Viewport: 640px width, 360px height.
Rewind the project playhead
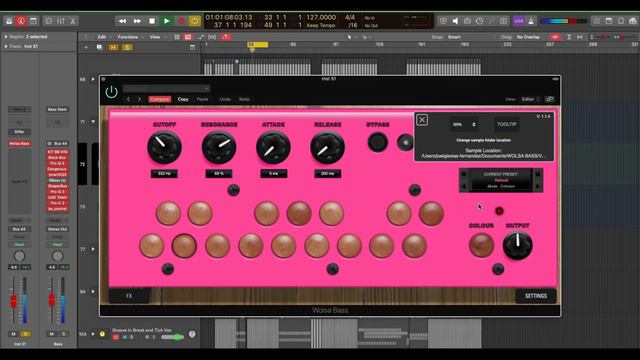(x=122, y=21)
